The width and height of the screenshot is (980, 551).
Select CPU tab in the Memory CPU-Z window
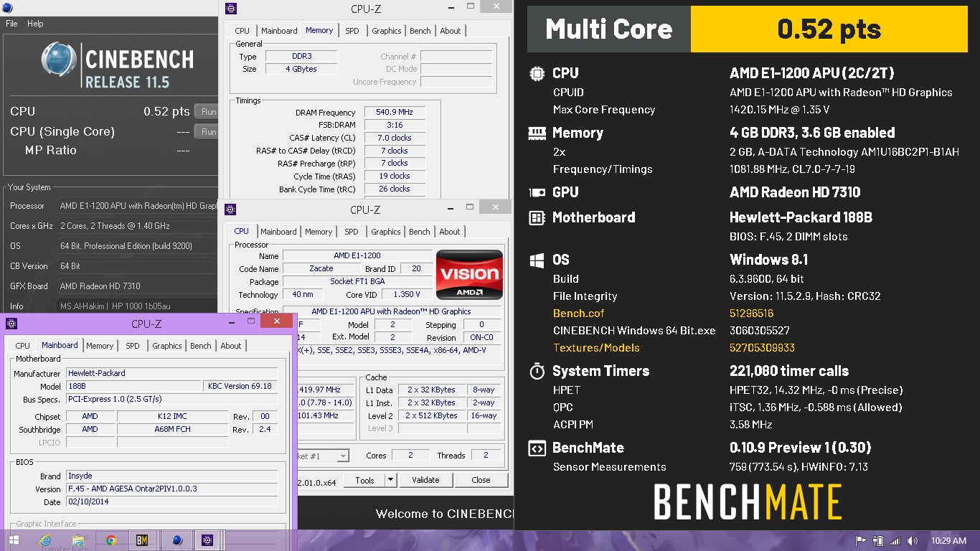tap(242, 31)
